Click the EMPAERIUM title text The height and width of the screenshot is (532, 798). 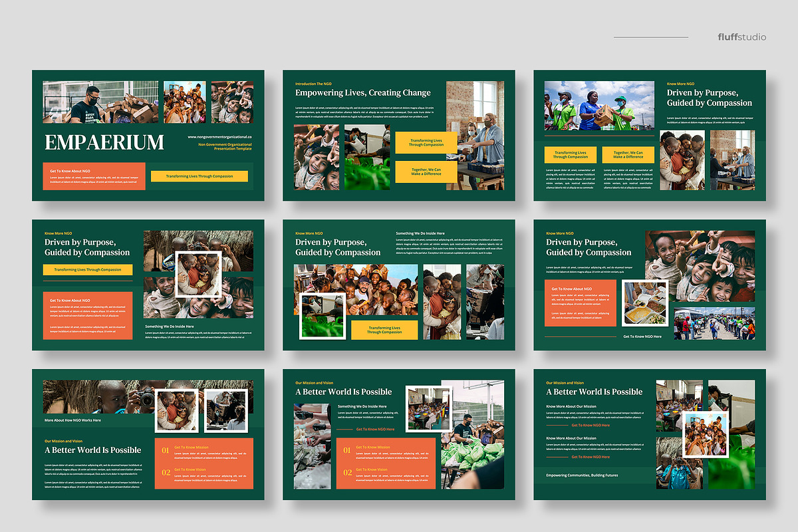104,142
